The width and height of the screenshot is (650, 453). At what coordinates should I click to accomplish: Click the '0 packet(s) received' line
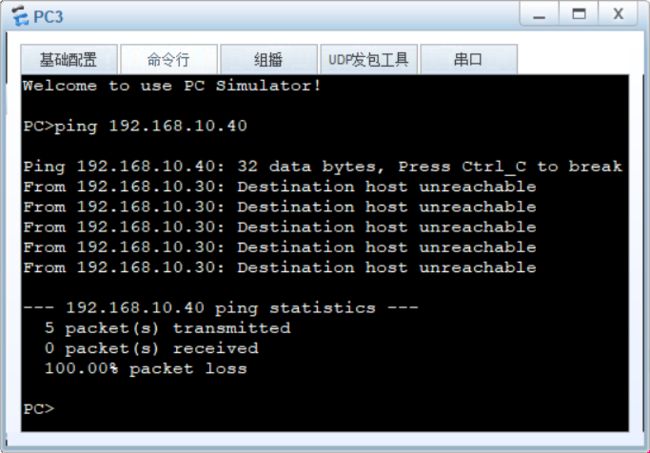pos(151,349)
